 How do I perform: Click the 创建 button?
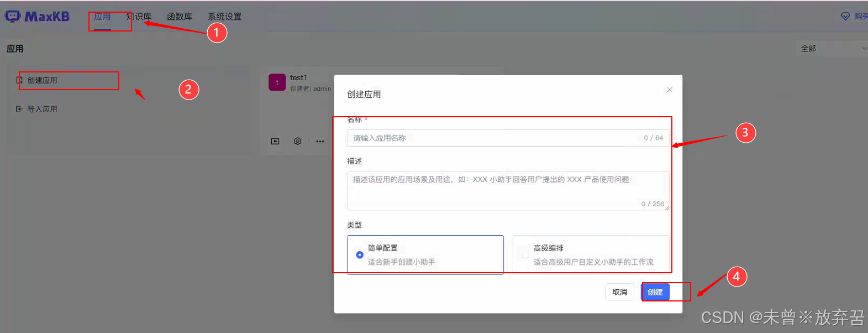pos(655,292)
